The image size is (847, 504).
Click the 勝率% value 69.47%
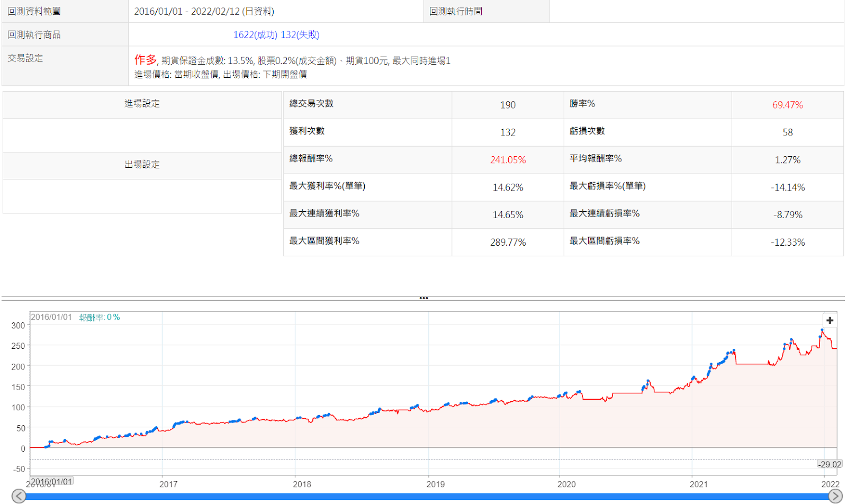788,105
